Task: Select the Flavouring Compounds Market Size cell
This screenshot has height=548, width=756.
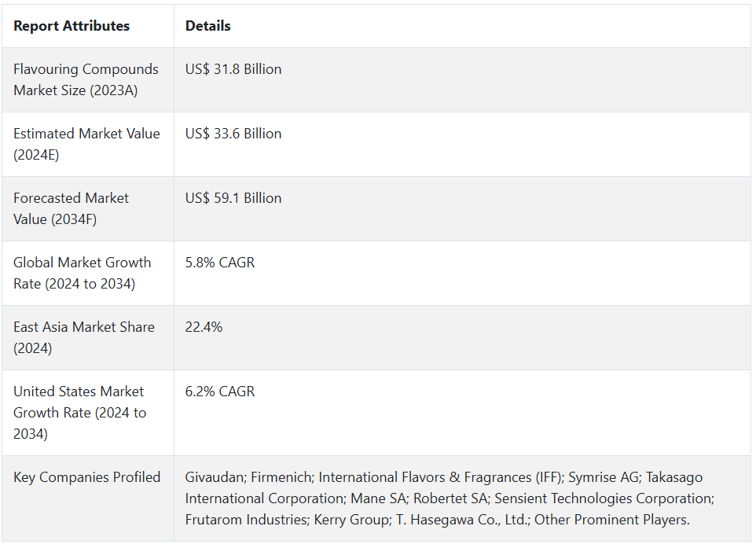Action: [x=86, y=79]
